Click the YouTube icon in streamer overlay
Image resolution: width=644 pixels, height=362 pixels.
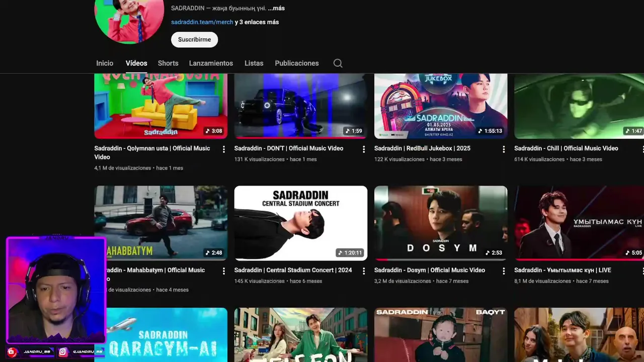click(12, 352)
